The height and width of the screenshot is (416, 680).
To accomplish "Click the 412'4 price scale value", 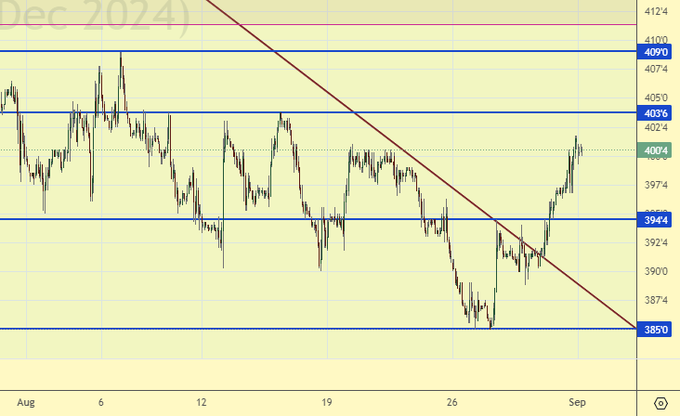I will pos(656,12).
